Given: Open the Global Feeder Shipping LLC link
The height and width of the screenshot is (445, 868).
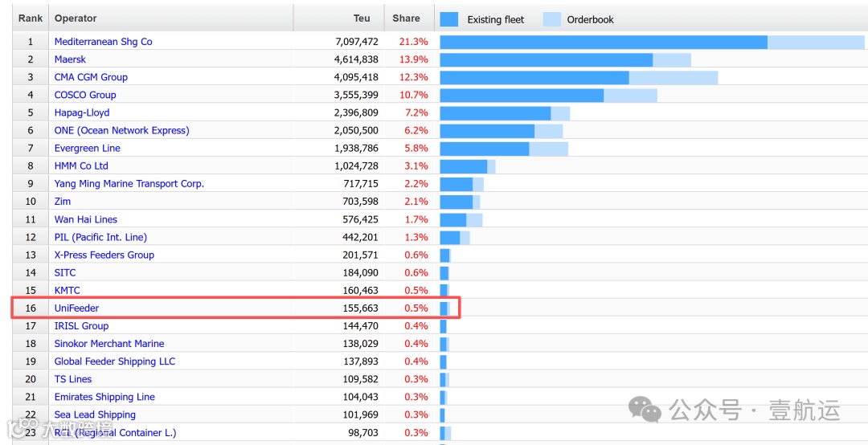Looking at the screenshot, I should (115, 361).
